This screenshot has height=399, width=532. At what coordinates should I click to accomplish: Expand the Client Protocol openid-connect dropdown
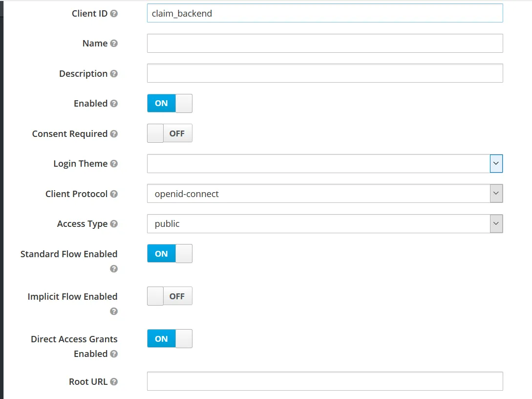click(x=325, y=194)
